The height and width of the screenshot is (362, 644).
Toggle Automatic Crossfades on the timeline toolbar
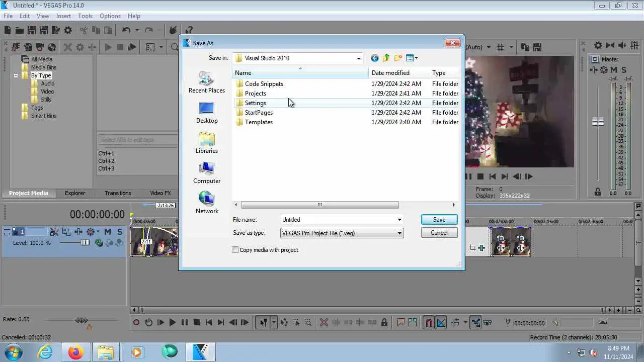point(441,323)
